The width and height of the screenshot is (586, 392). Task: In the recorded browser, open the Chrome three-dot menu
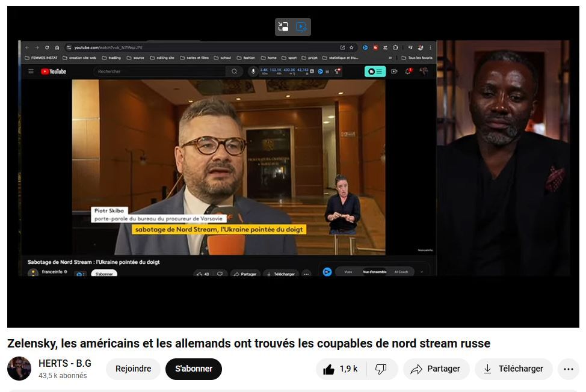click(430, 47)
